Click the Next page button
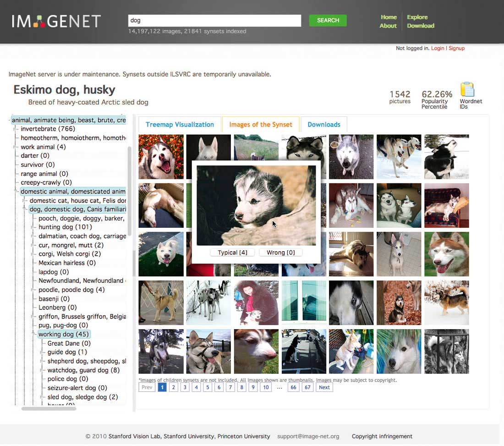504x446 pixels. (x=324, y=387)
